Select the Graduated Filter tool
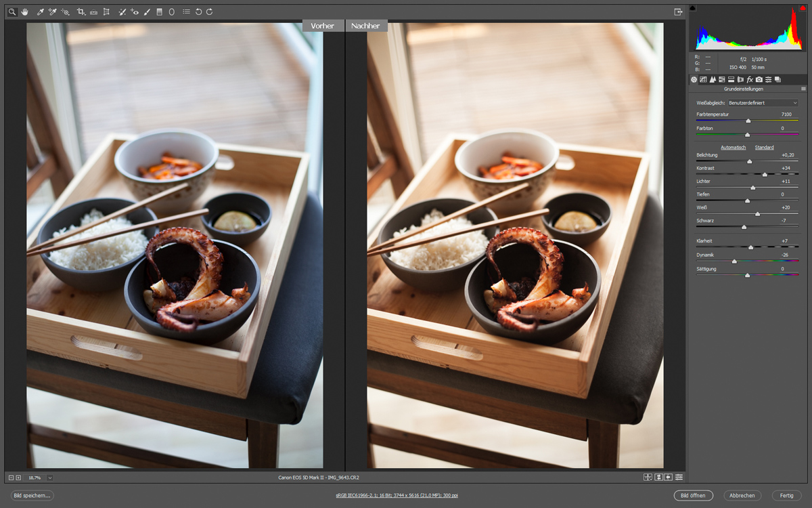This screenshot has width=812, height=508. (x=160, y=12)
